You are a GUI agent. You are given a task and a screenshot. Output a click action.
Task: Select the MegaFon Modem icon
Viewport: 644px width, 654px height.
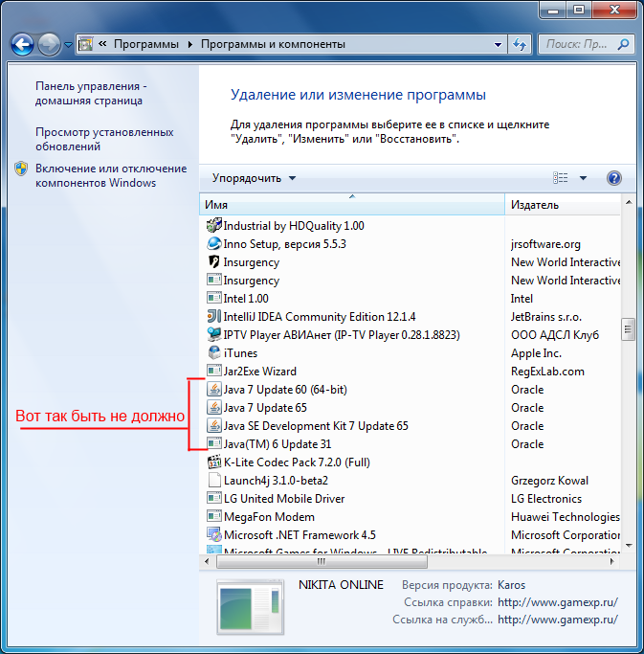213,516
